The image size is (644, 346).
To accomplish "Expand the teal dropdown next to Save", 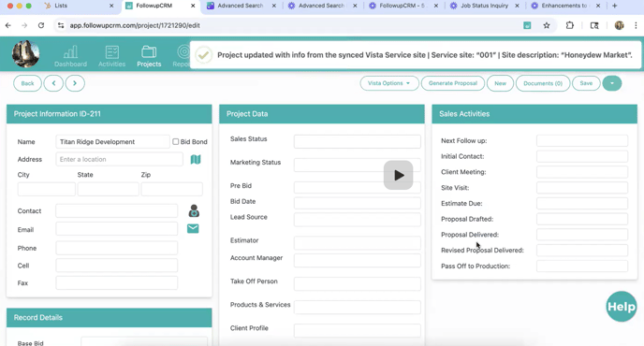I will (612, 83).
